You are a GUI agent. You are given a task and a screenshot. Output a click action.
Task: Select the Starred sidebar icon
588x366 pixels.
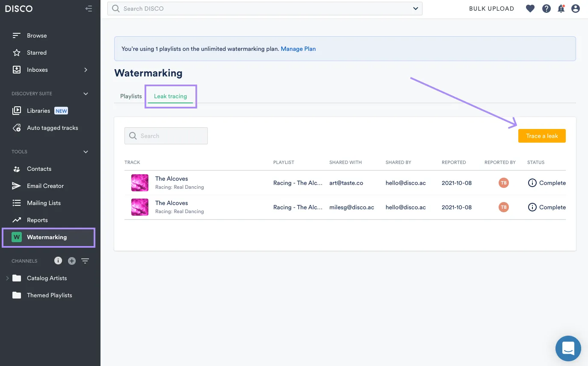[17, 52]
